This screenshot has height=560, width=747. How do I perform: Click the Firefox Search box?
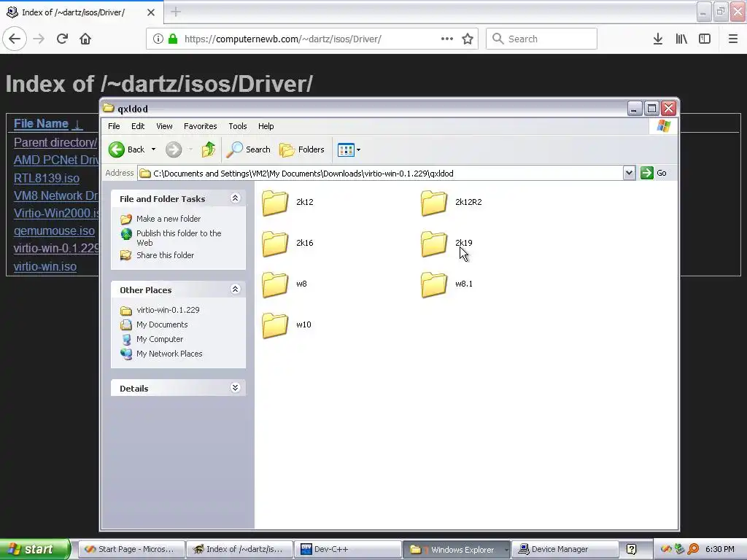541,39
